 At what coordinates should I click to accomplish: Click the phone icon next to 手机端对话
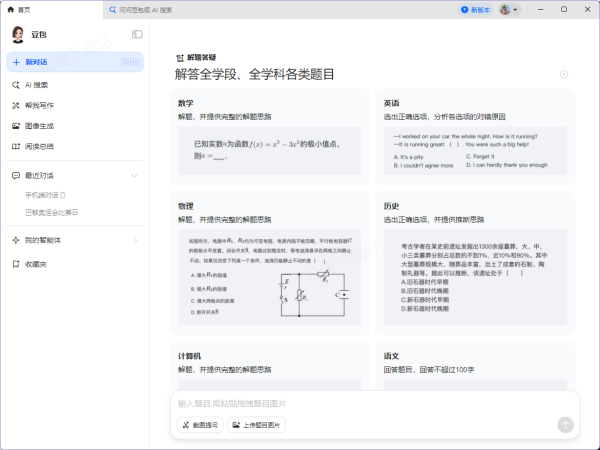(x=63, y=195)
